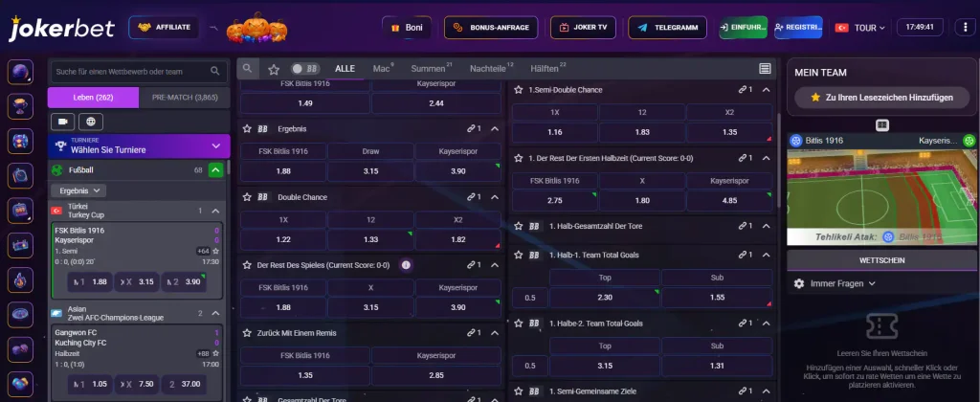
Task: Open the trophy cup sidebar icon
Action: point(20,106)
